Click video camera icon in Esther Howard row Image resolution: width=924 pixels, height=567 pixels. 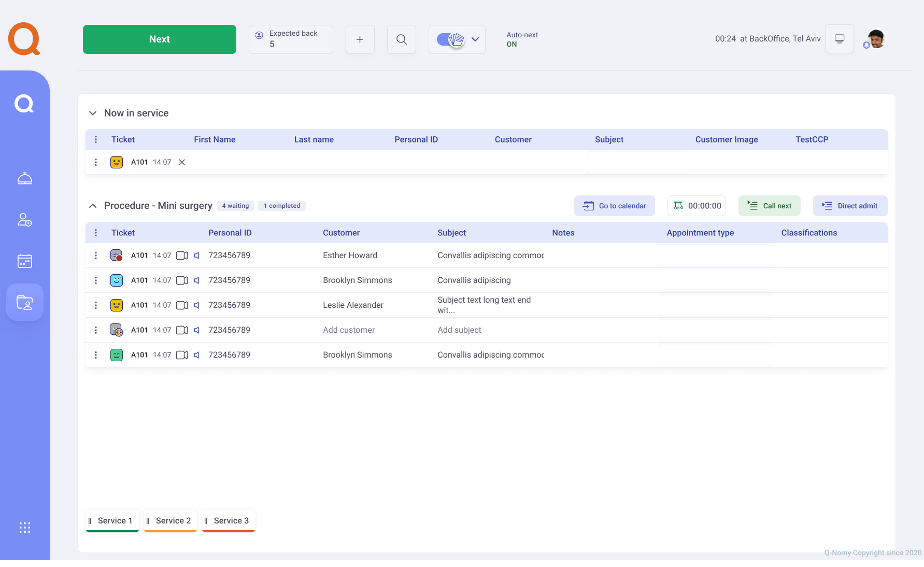pos(182,256)
